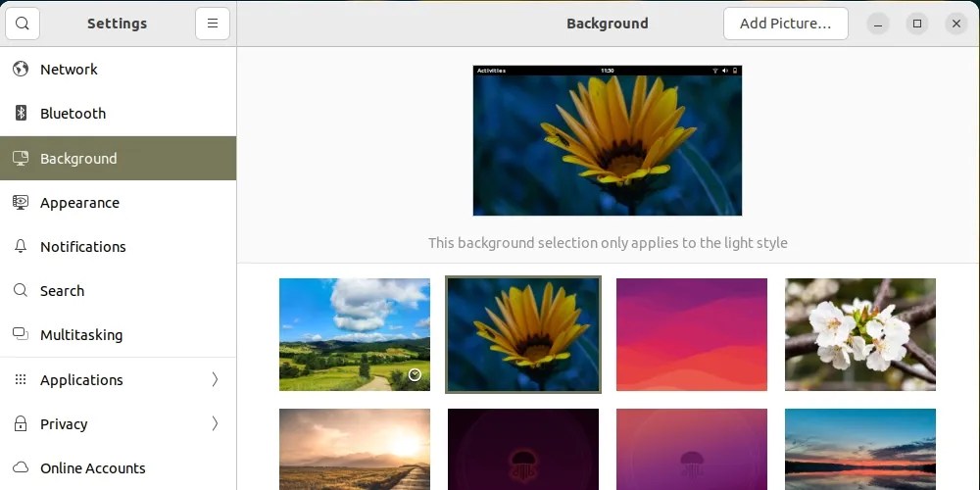Image resolution: width=980 pixels, height=490 pixels.
Task: Click the Background monitor icon in sidebar
Action: [21, 158]
